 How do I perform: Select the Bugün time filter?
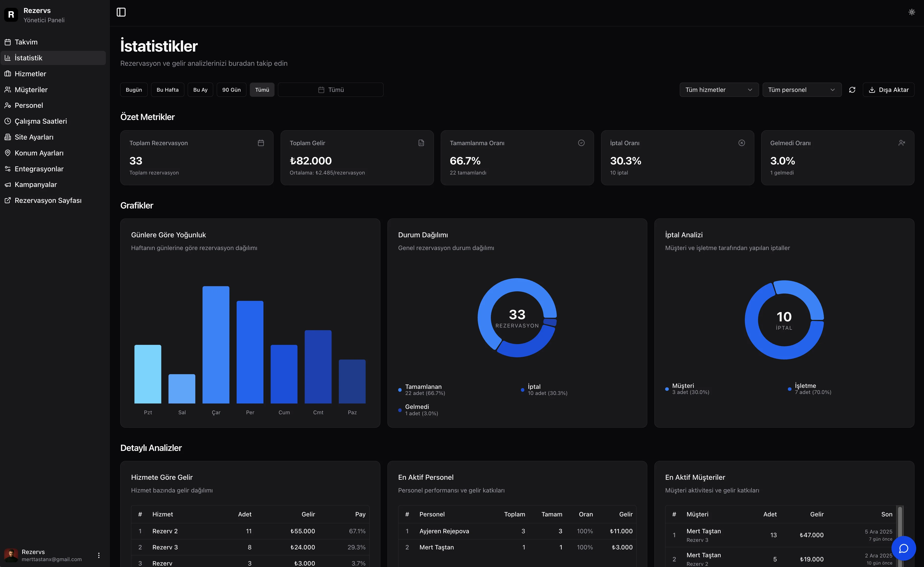click(x=133, y=89)
